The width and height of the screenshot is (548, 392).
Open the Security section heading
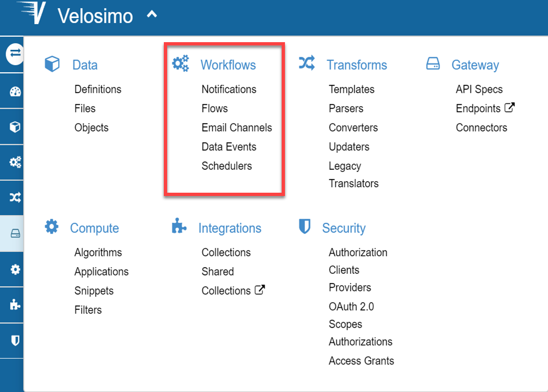[x=344, y=228]
